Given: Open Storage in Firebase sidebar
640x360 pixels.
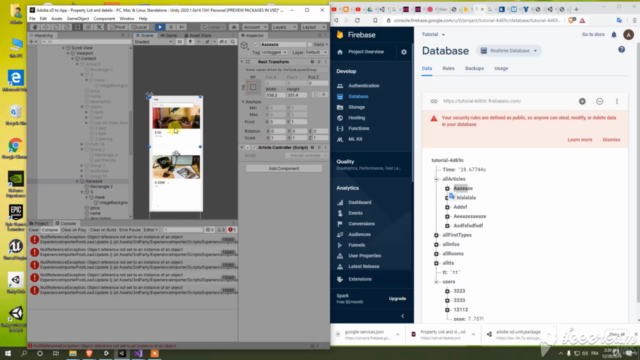Looking at the screenshot, I should (x=356, y=107).
